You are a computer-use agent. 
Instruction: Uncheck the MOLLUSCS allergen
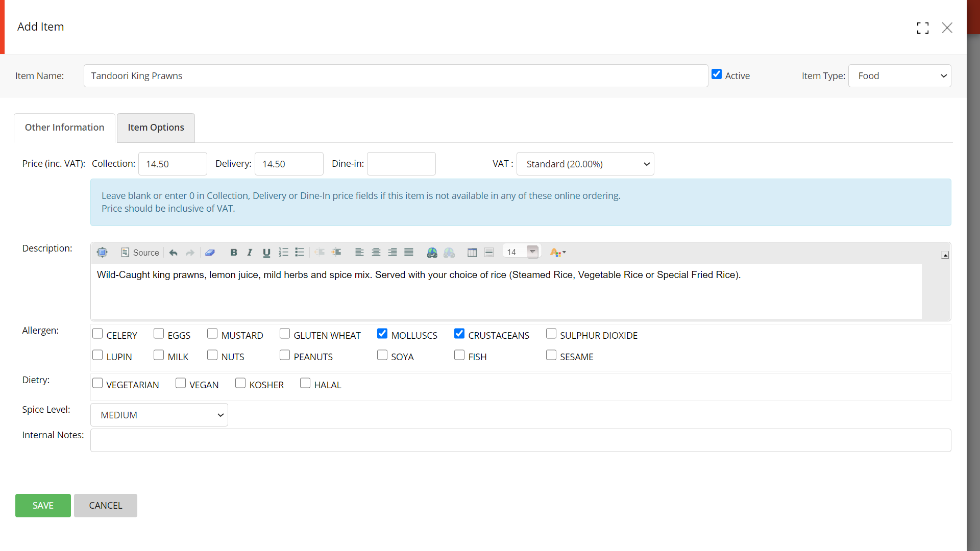click(x=382, y=334)
